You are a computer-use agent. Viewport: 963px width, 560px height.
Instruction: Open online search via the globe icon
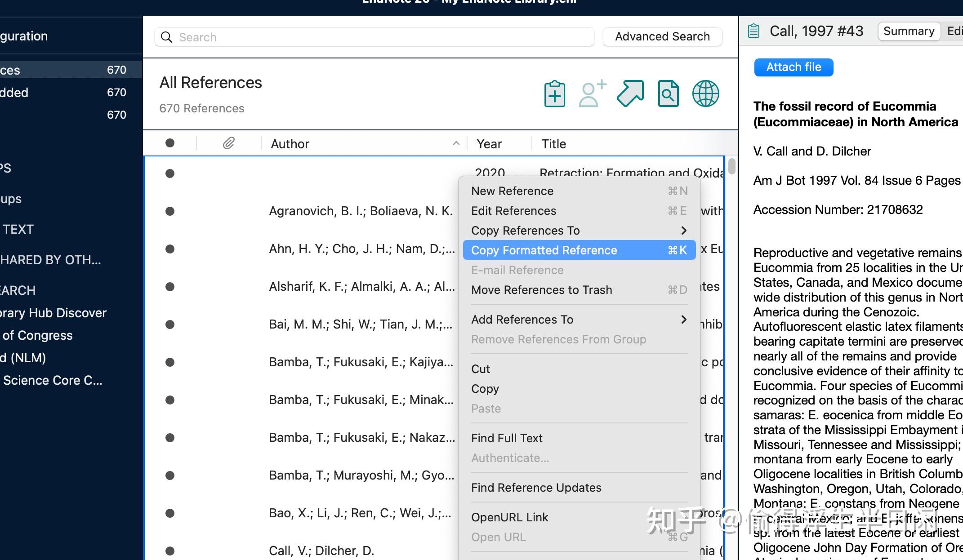coord(705,93)
